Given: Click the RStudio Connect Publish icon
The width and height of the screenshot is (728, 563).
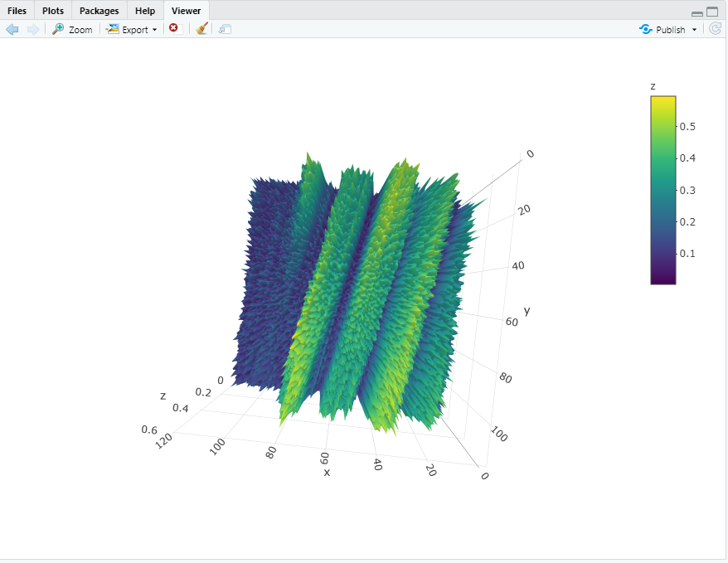Looking at the screenshot, I should pos(645,28).
